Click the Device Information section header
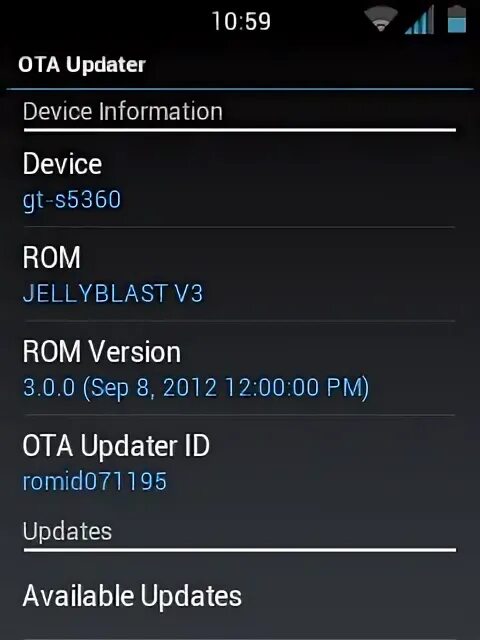 [122, 111]
